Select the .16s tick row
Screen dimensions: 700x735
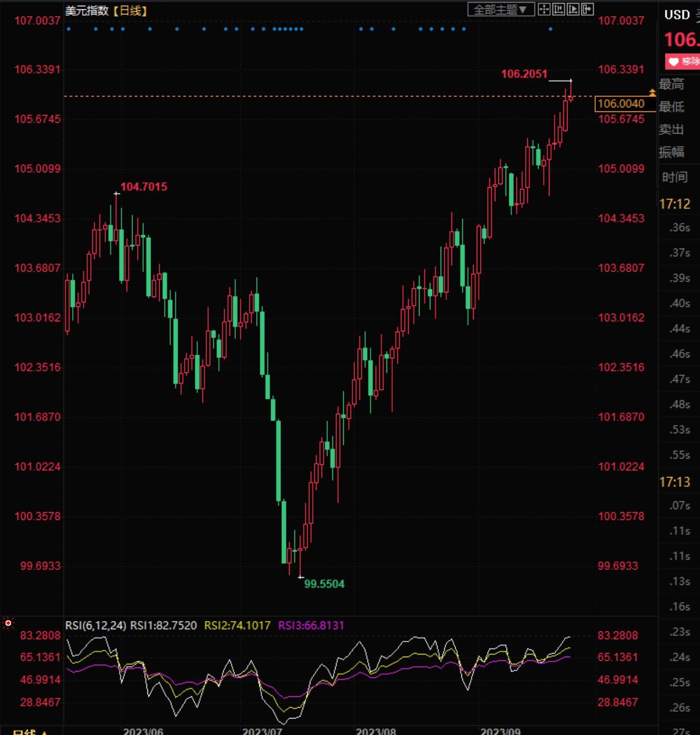click(x=679, y=607)
